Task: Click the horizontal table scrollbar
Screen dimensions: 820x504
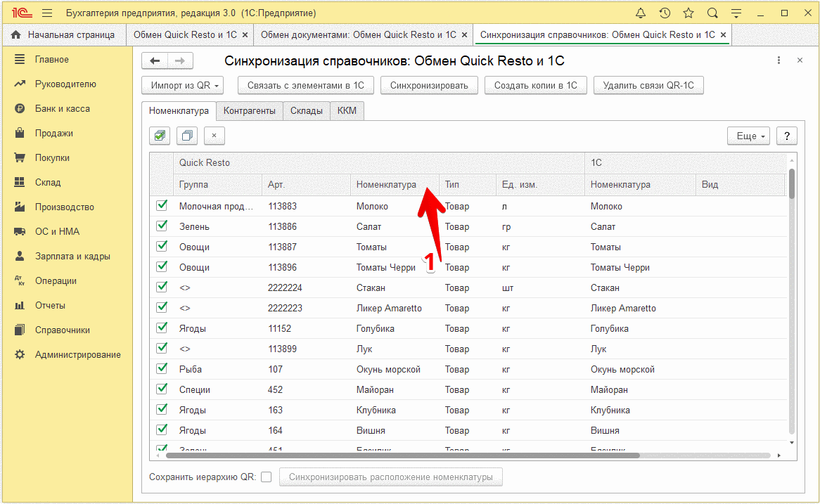Action: pyautogui.click(x=403, y=455)
